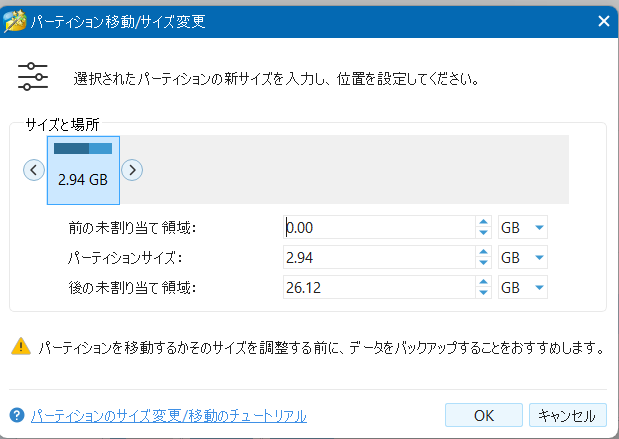This screenshot has height=439, width=619.
Task: Select the 2.94 GB partition block
Action: 83,170
